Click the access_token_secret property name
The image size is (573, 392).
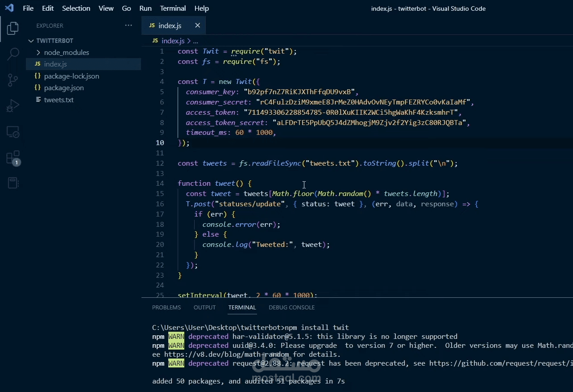pyautogui.click(x=225, y=122)
